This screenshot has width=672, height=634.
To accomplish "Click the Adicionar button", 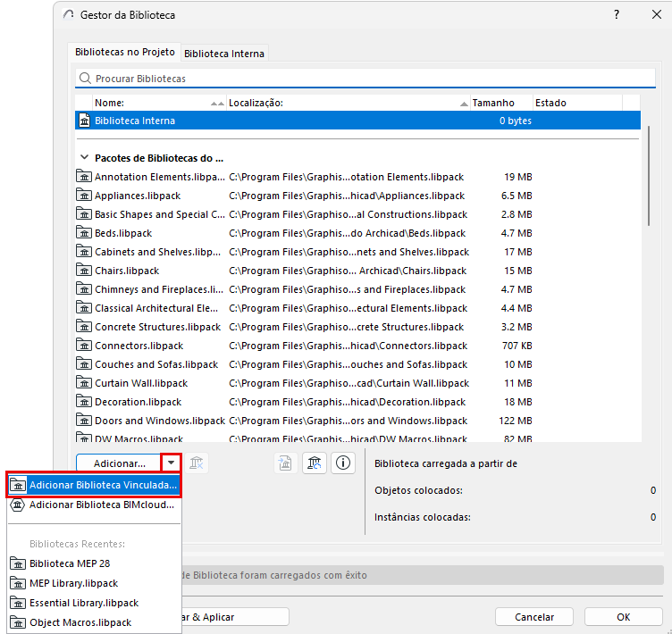I will point(119,463).
